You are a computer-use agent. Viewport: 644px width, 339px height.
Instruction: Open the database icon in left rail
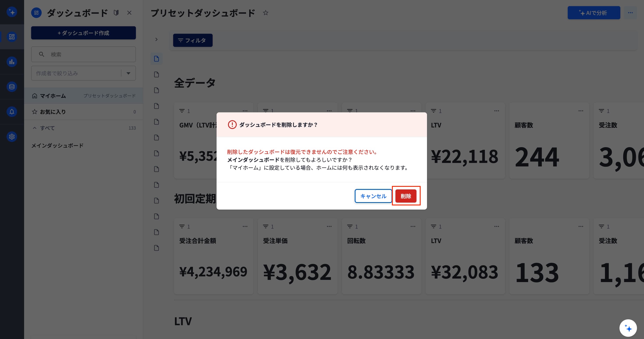coord(12,87)
